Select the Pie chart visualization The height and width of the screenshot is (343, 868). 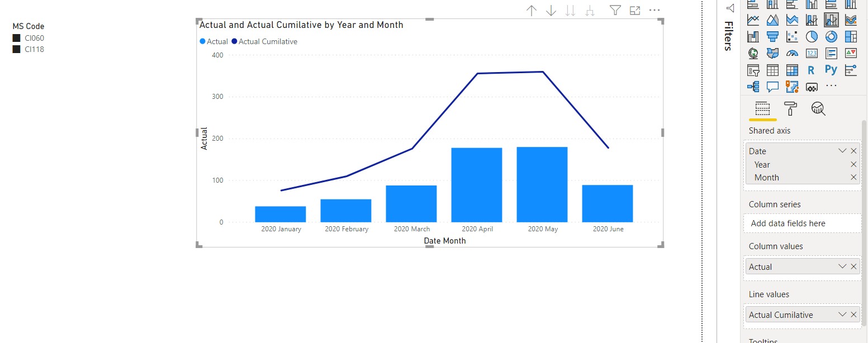coord(812,37)
